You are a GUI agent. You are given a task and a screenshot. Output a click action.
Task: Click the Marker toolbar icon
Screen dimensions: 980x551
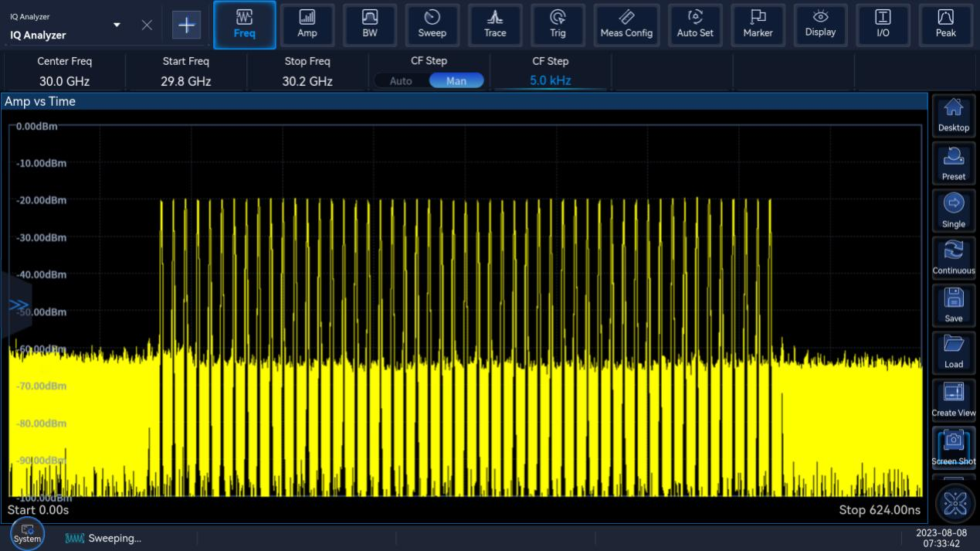click(x=758, y=25)
